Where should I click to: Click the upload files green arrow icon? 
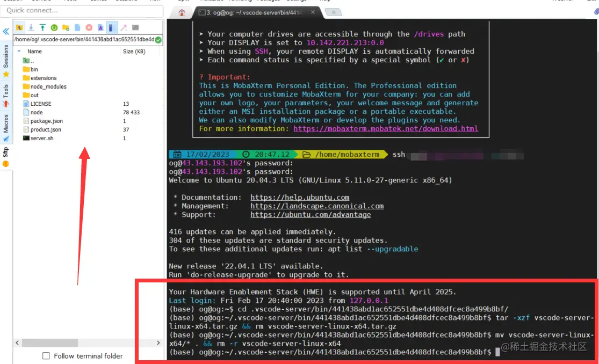pos(42,27)
